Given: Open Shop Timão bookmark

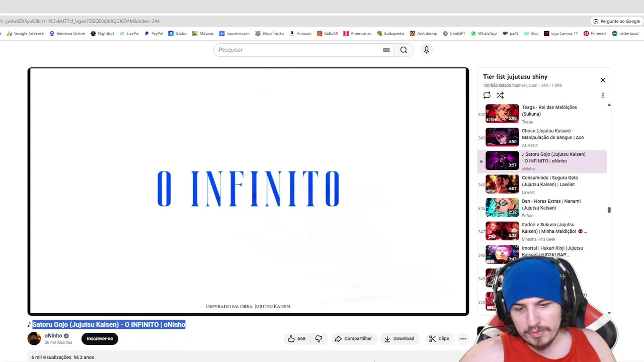Looking at the screenshot, I should click(x=270, y=34).
